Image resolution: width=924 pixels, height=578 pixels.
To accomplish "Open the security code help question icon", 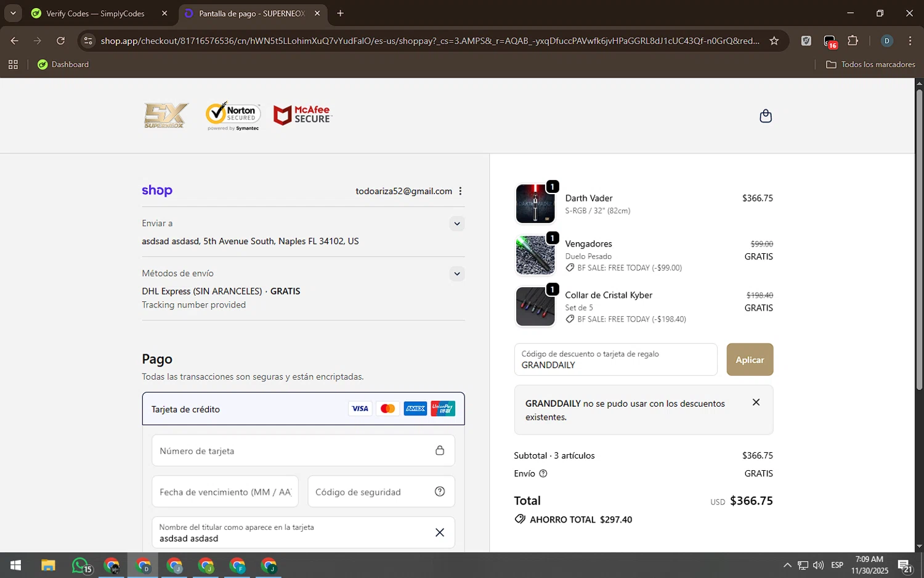I will point(440,491).
